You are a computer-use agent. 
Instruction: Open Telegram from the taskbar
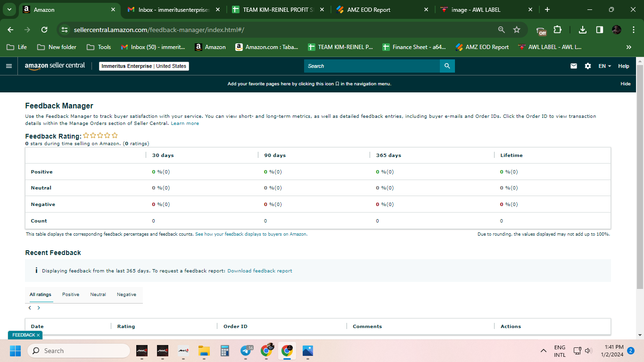(x=246, y=351)
